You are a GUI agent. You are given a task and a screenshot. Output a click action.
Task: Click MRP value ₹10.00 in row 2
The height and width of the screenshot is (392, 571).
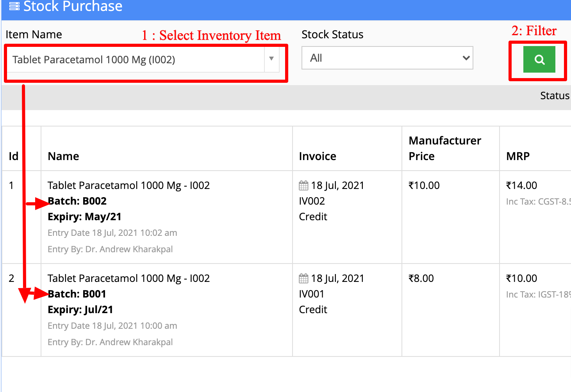521,278
